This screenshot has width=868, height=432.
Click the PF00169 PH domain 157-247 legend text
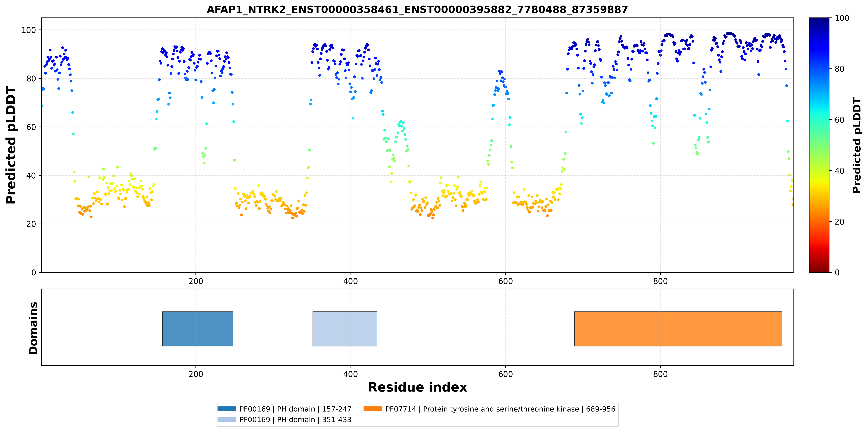pyautogui.click(x=295, y=409)
